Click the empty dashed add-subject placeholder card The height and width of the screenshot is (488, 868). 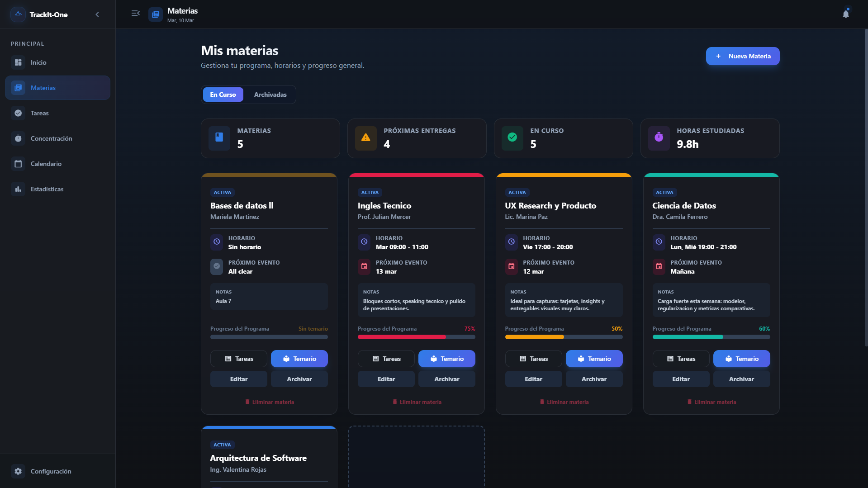tap(417, 457)
